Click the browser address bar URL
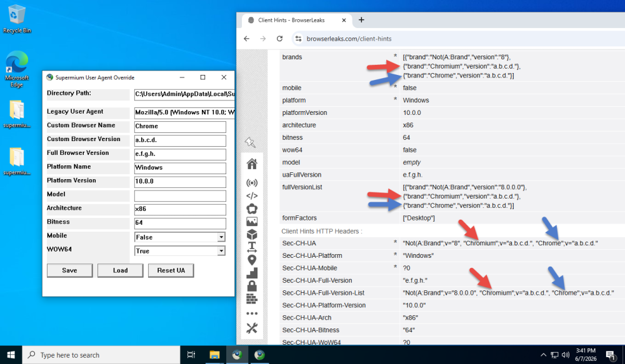This screenshot has height=364, width=625. coord(349,39)
